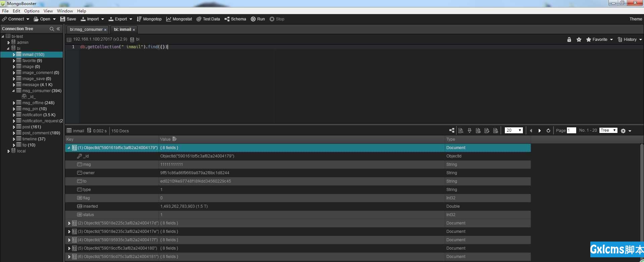The width and height of the screenshot is (644, 262).
Task: Search the Connection Tree
Action: coord(52,29)
